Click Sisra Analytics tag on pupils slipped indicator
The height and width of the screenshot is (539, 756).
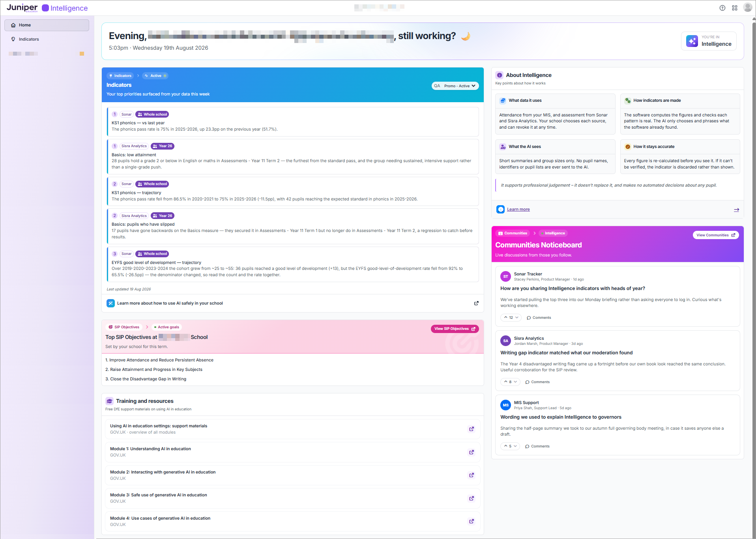(134, 216)
